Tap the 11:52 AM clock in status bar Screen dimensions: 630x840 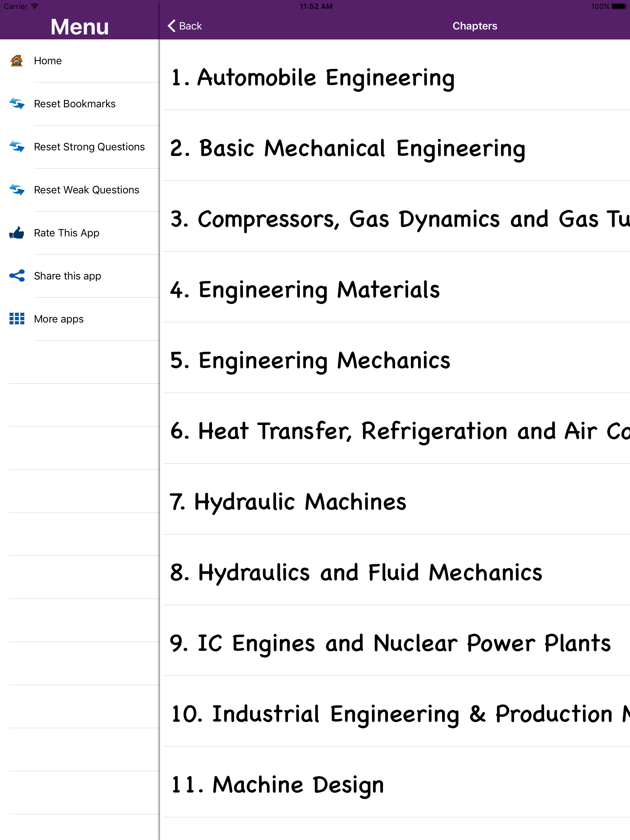[316, 6]
